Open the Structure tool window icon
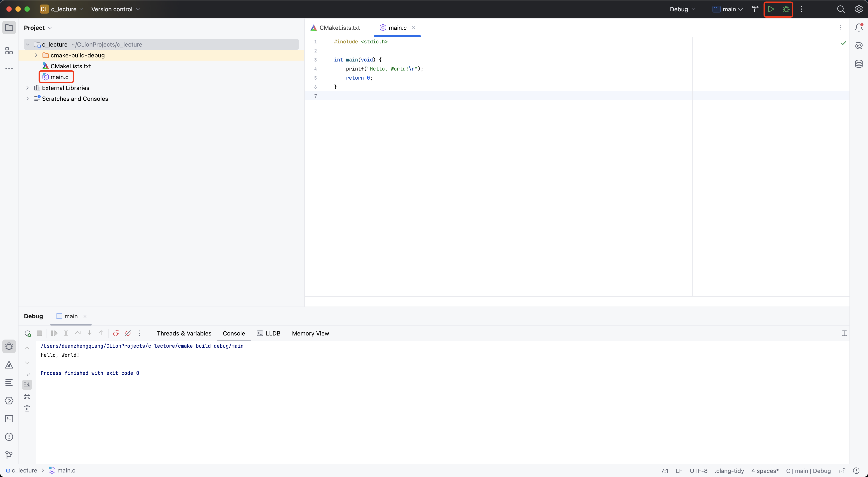868x477 pixels. pos(9,51)
